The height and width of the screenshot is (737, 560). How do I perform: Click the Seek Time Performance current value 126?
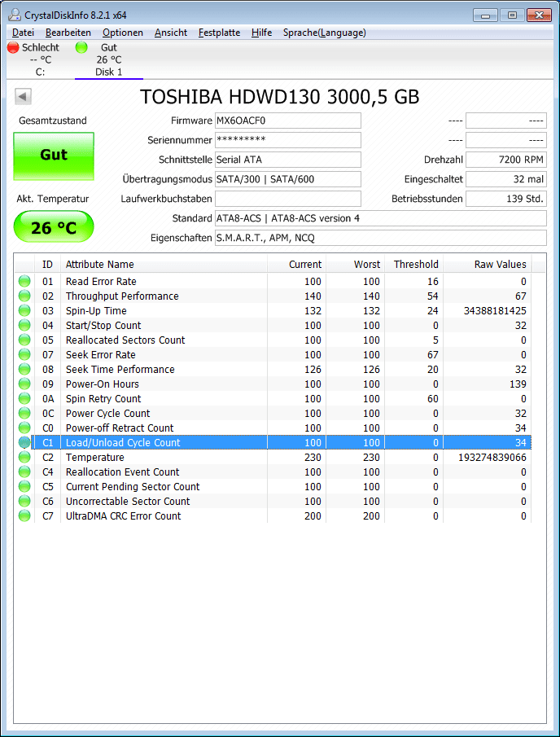[x=313, y=370]
